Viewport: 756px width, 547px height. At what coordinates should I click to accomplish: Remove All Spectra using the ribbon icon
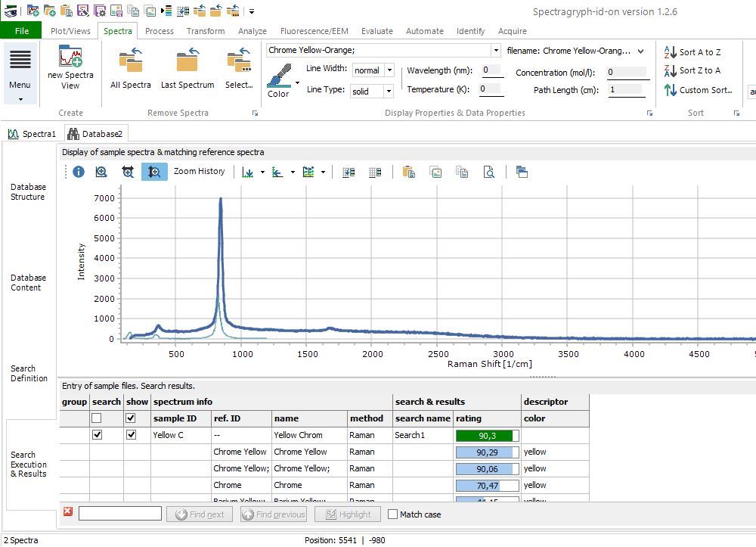[131, 61]
